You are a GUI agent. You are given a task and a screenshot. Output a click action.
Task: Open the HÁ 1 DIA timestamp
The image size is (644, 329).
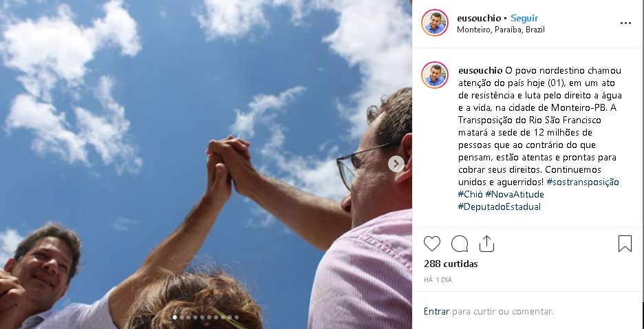click(x=438, y=279)
